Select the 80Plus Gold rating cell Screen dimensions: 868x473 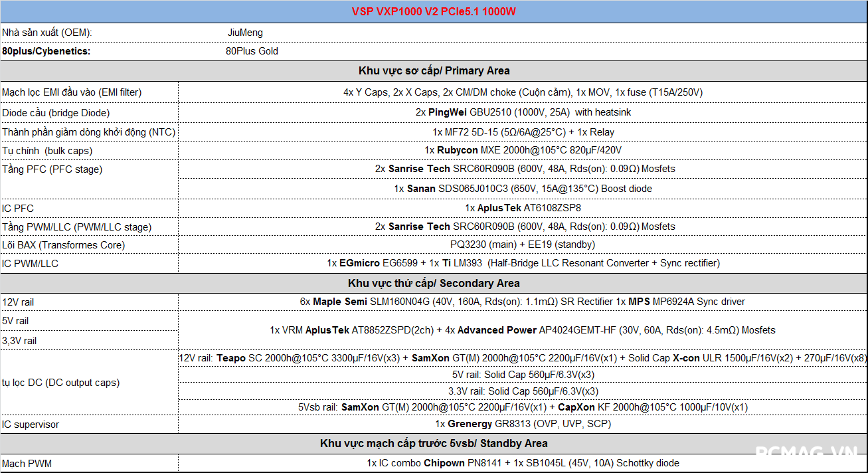coord(252,51)
